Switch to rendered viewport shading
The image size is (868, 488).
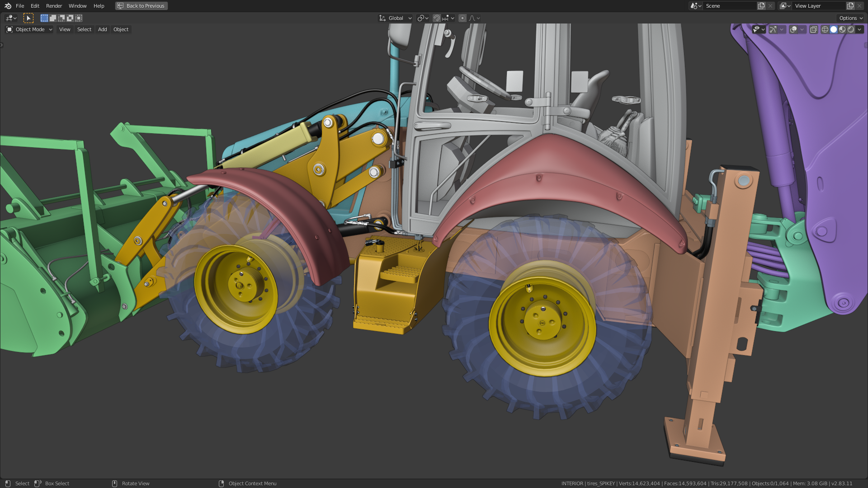tap(851, 29)
